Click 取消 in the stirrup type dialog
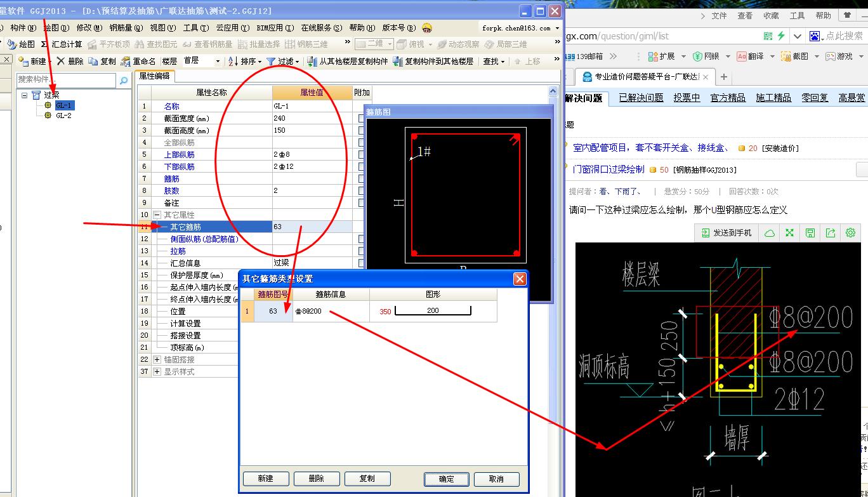 click(x=497, y=479)
